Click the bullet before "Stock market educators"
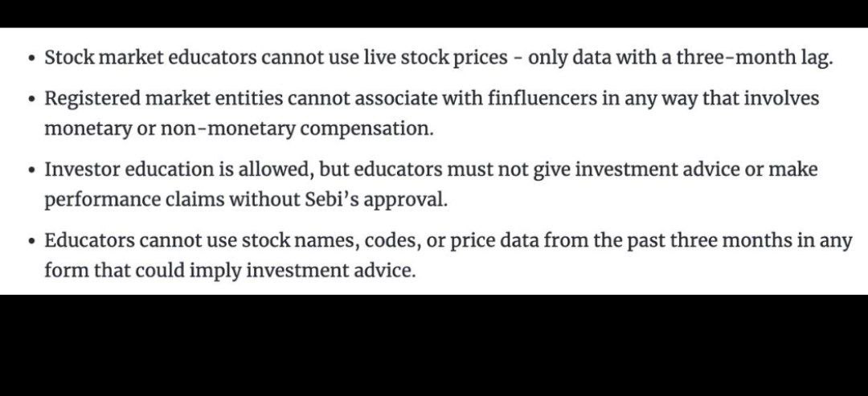Screen dimensions: 868x396 point(31,59)
